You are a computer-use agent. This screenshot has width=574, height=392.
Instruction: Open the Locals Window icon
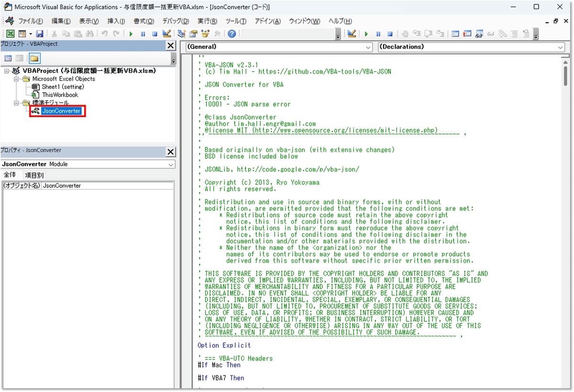click(x=455, y=34)
